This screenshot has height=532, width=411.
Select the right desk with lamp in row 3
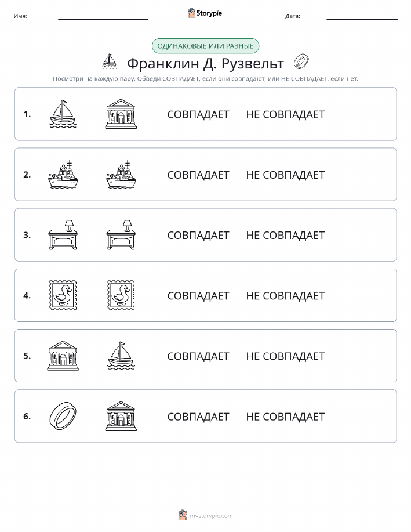click(x=121, y=235)
